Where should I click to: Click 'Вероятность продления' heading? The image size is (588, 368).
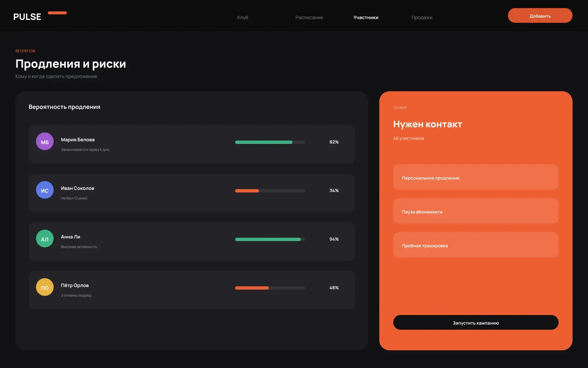[x=64, y=107]
